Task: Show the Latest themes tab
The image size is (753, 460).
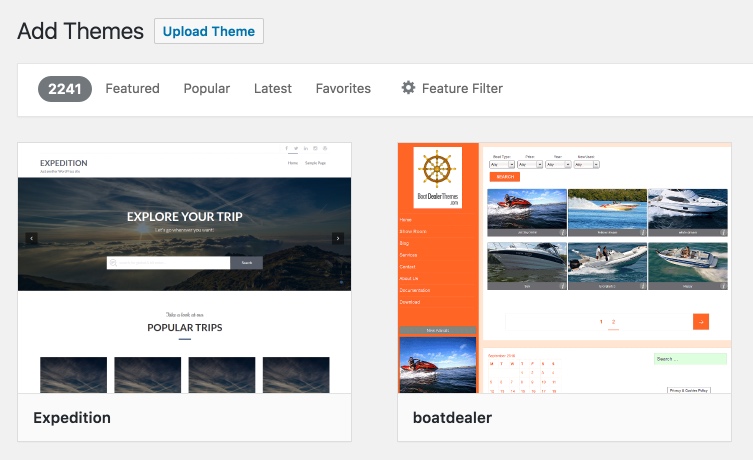Action: (272, 88)
